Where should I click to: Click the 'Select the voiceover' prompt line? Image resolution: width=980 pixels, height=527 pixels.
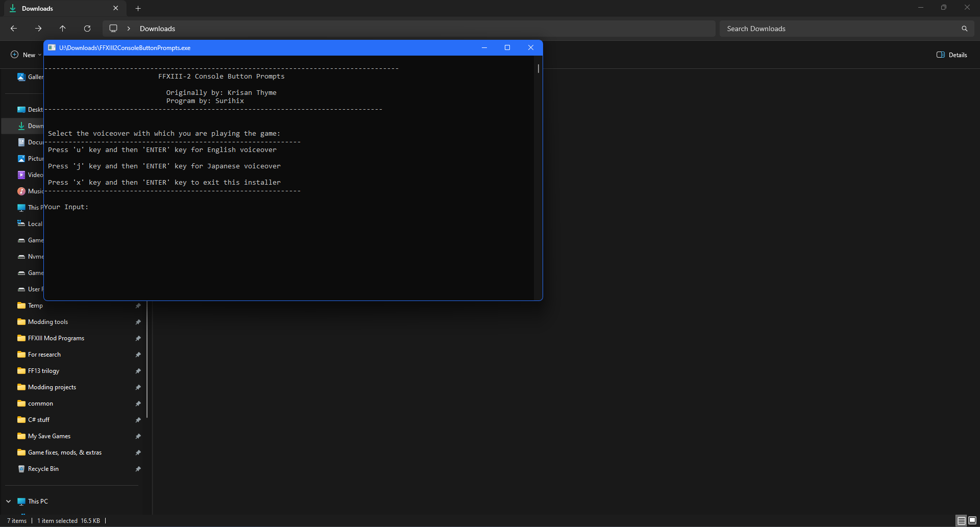(x=164, y=134)
